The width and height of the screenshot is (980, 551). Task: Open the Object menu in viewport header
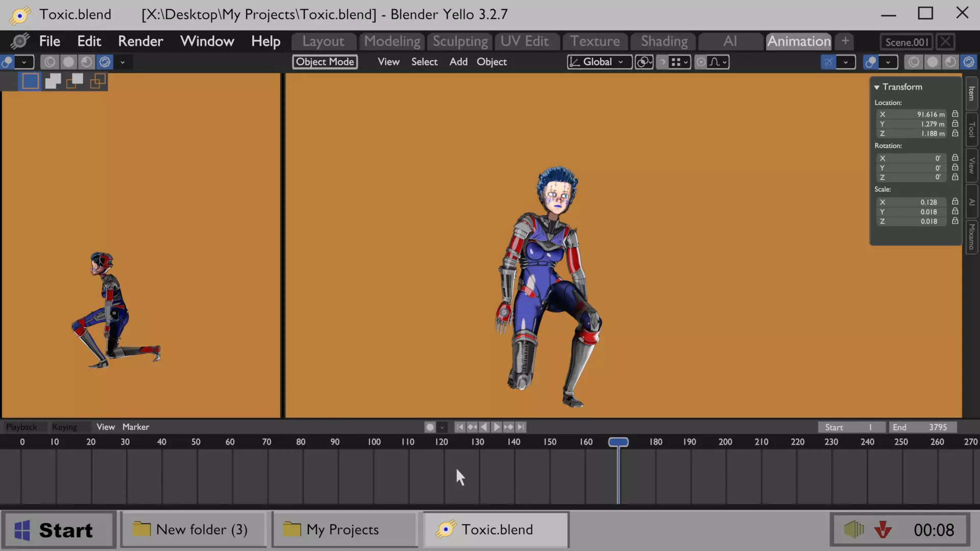tap(492, 62)
